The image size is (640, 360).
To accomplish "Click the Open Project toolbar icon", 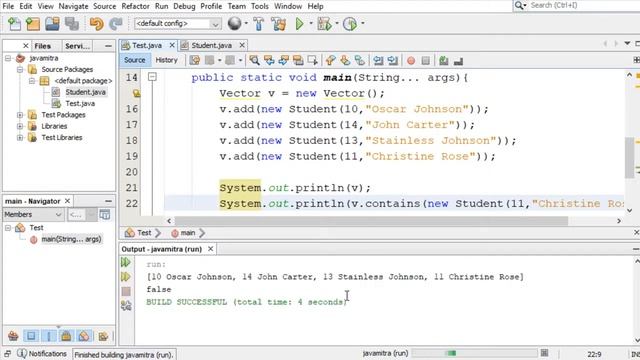I will coord(52,24).
